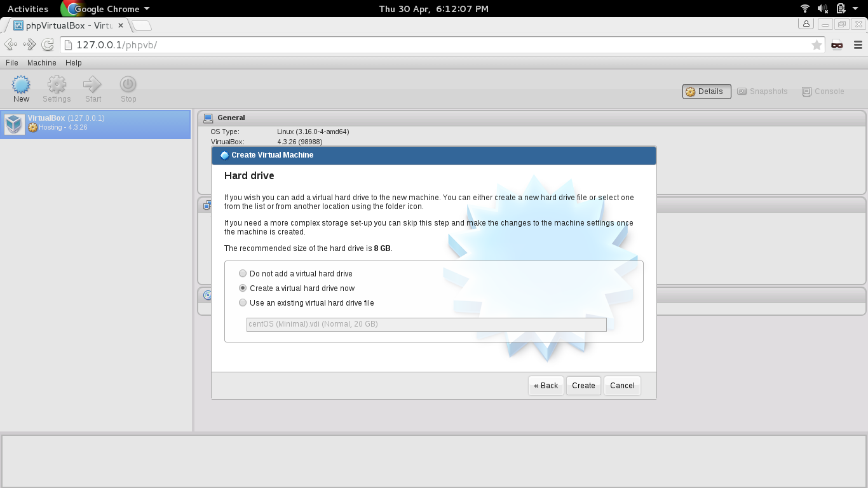Select "Do not add a virtual hard drive"
This screenshot has width=868, height=488.
[x=243, y=273]
